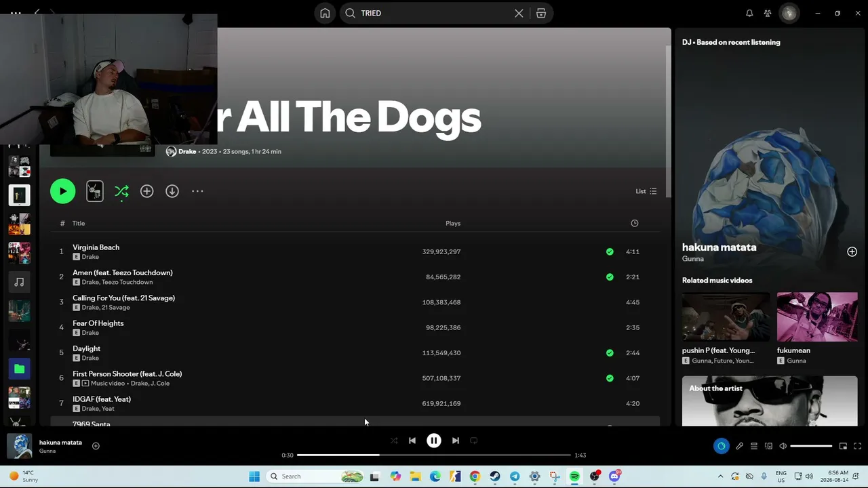
Task: Open Yeat artist link under IDGAF
Action: click(108, 409)
